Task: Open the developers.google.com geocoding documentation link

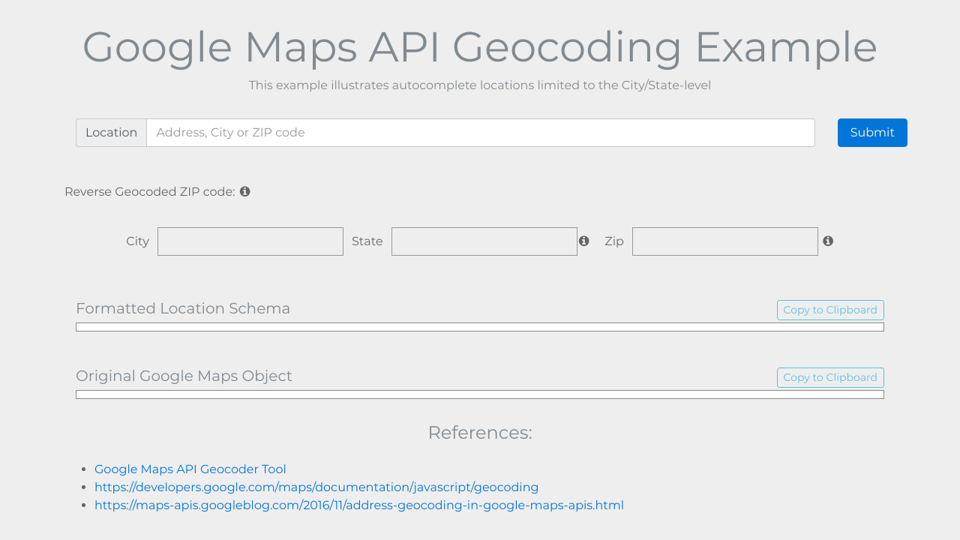Action: 316,487
